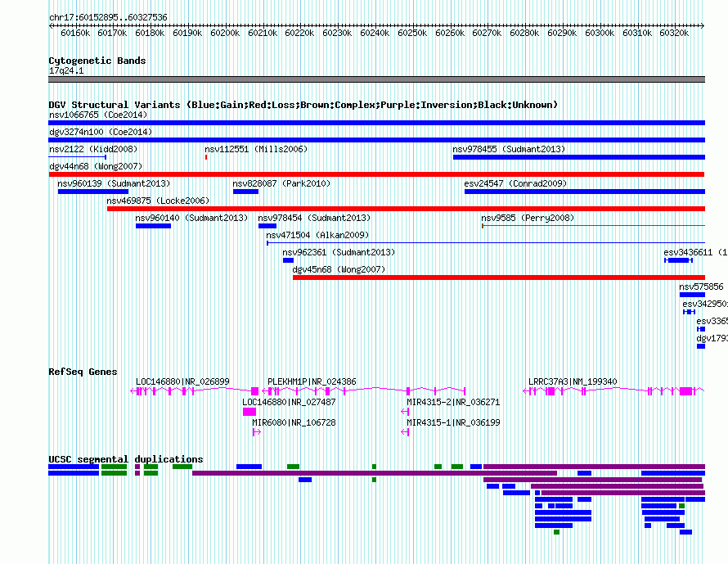Click the LOC146880|NR_026899 gene label
728x564 pixels.
pyautogui.click(x=182, y=381)
